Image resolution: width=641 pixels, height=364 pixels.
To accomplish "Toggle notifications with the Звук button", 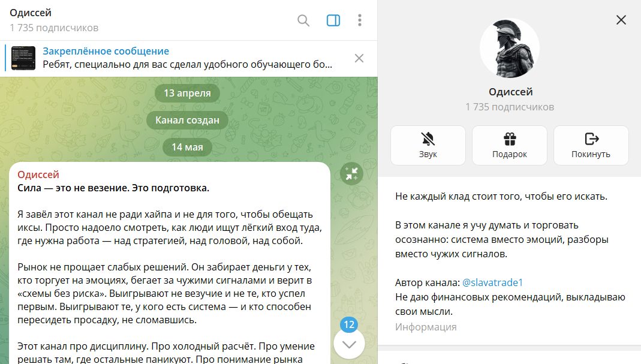I will click(428, 145).
